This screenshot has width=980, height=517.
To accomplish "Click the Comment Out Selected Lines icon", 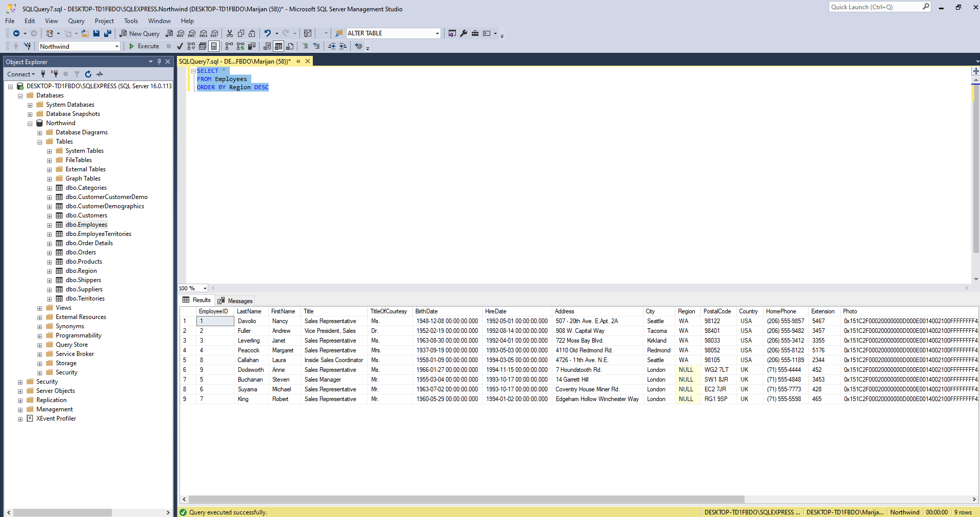I will [x=305, y=46].
